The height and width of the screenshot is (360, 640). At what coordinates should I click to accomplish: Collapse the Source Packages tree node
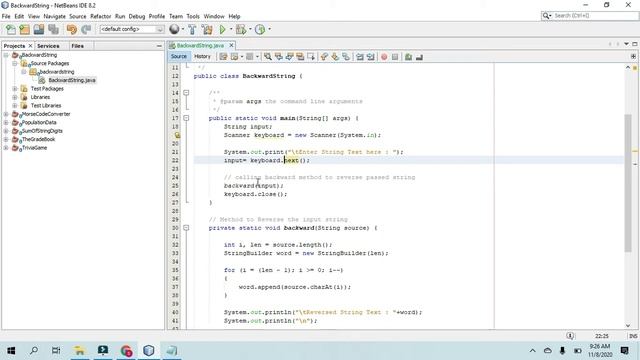[x=15, y=64]
